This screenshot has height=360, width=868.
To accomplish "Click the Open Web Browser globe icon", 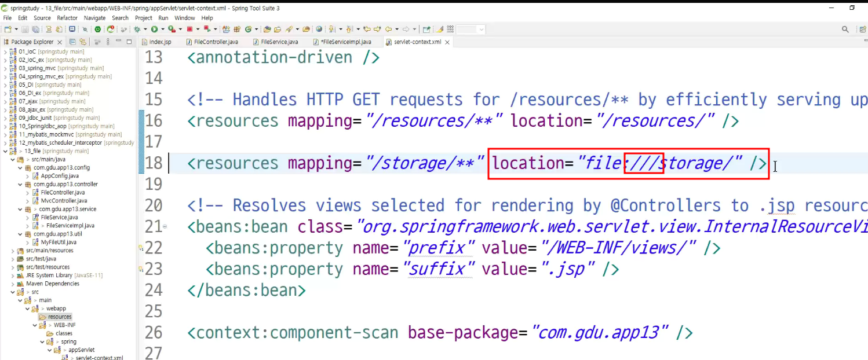I will click(x=319, y=29).
